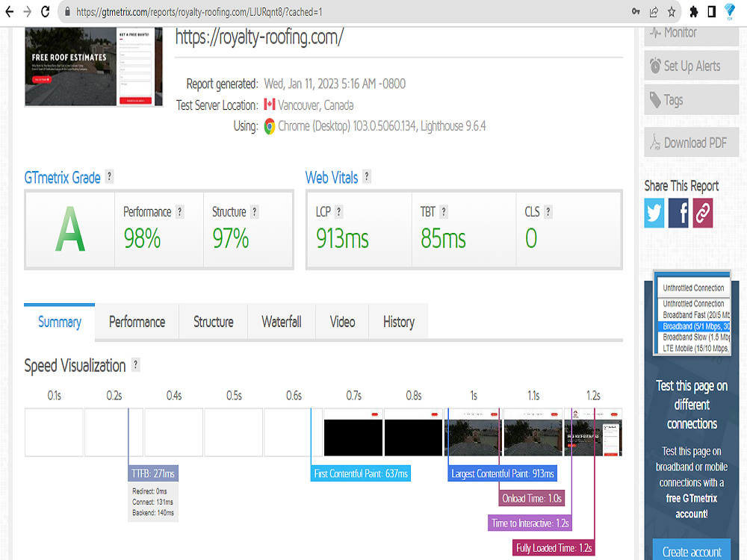Switch to the Waterfall tab
The width and height of the screenshot is (747, 560).
[x=282, y=323]
